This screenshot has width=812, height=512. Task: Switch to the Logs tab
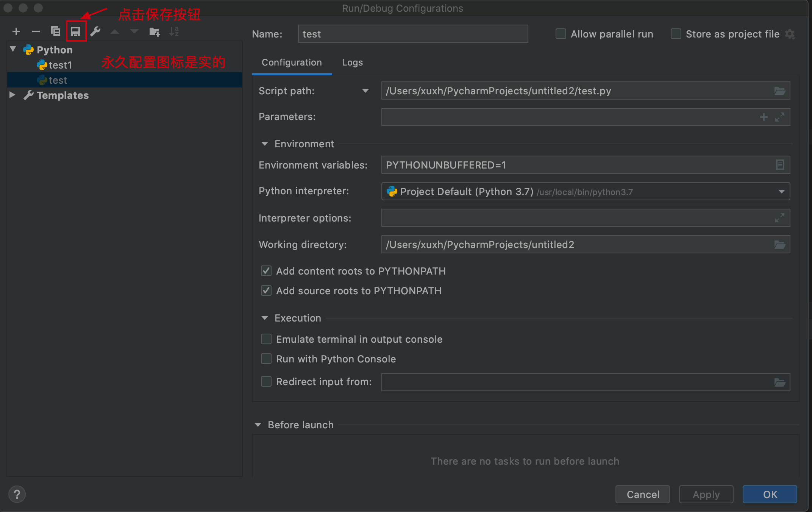tap(352, 62)
